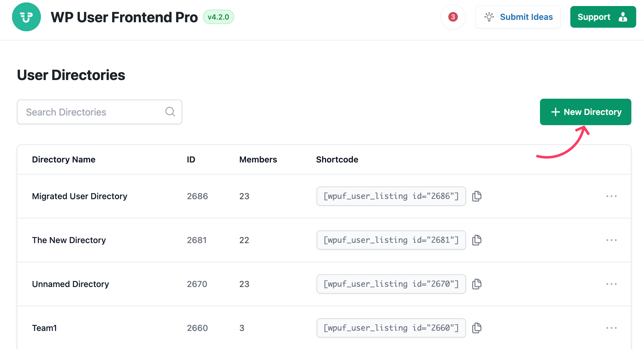Select the shortcode field with id 2660

tap(391, 328)
